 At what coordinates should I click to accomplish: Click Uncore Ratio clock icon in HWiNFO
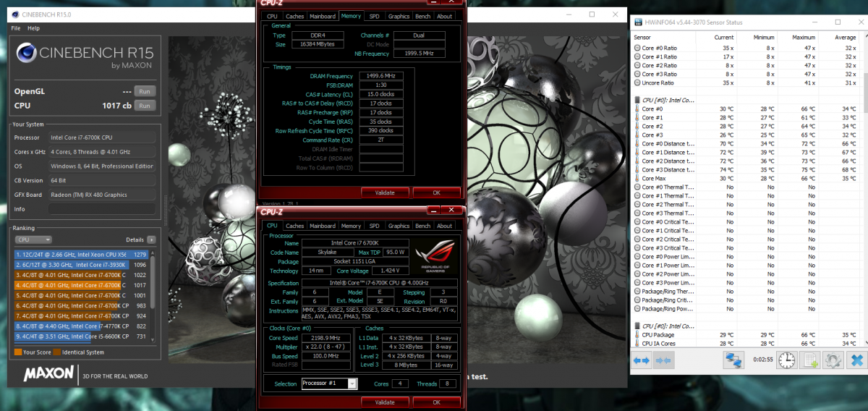637,82
